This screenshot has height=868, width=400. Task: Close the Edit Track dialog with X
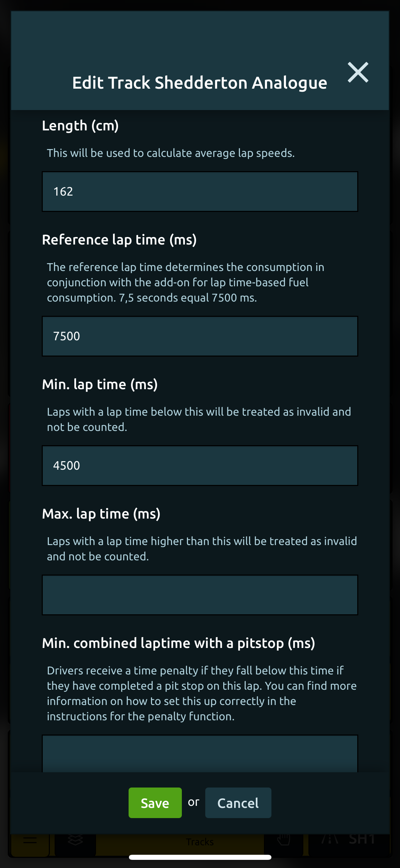(358, 72)
